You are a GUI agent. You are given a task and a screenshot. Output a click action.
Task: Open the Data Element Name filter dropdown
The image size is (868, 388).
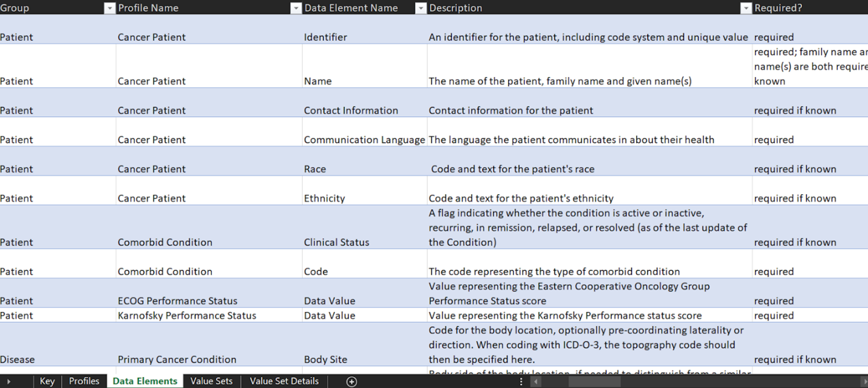pyautogui.click(x=421, y=8)
